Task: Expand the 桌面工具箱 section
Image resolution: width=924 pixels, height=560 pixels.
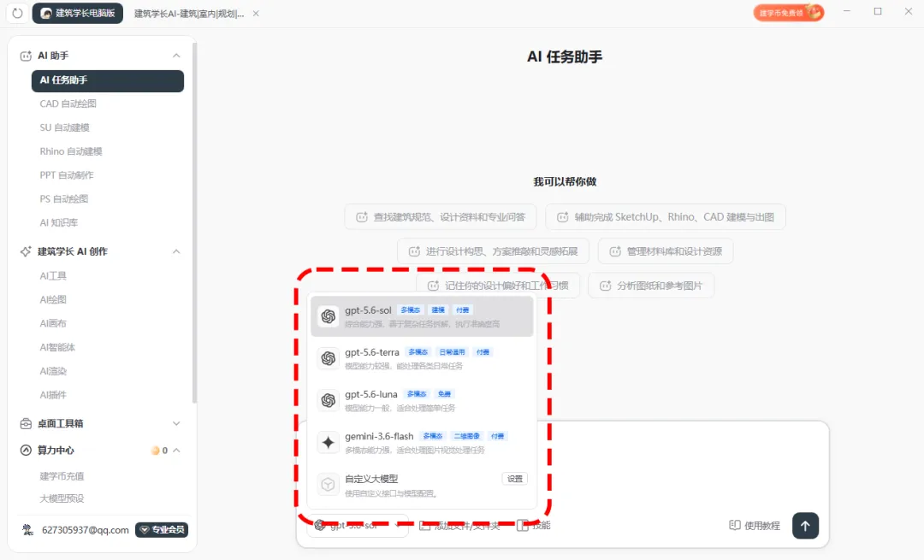Action: [x=176, y=423]
